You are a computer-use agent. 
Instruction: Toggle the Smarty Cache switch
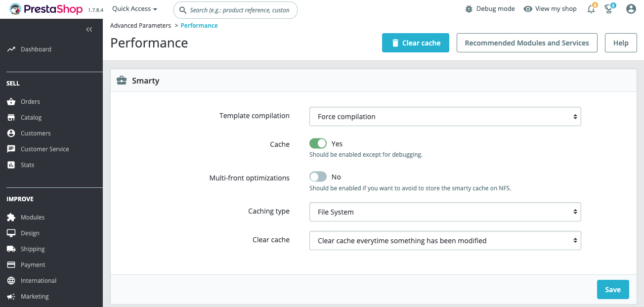318,143
